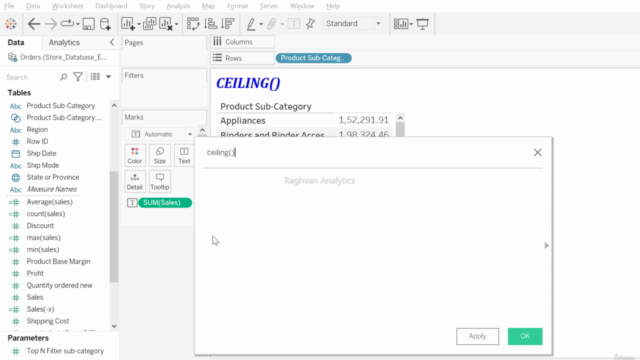The width and height of the screenshot is (640, 360).
Task: Click the Sort Descending icon
Action: (x=228, y=24)
